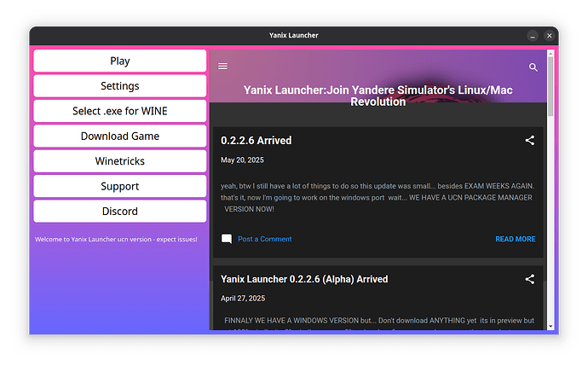Open the hamburger menu in blog header
This screenshot has width=588, height=366.
coord(223,67)
